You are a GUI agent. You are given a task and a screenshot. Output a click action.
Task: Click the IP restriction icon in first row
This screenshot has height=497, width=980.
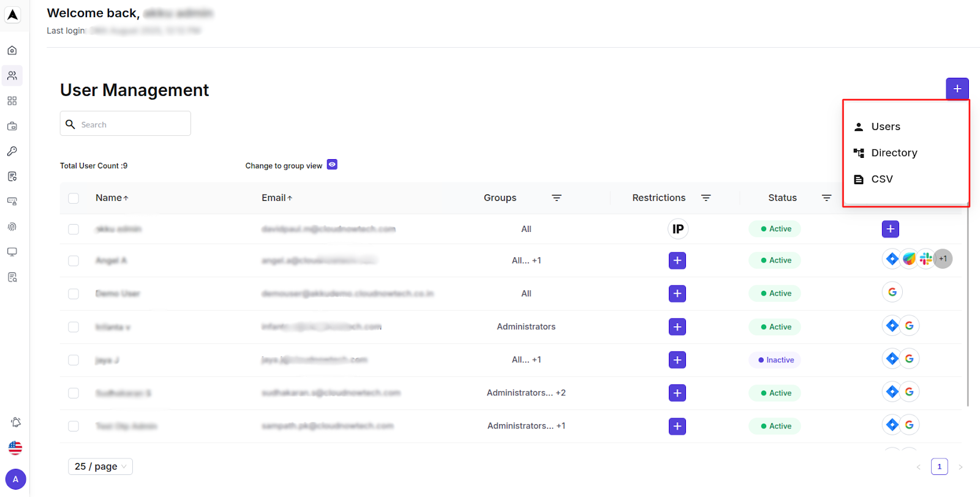click(x=677, y=229)
